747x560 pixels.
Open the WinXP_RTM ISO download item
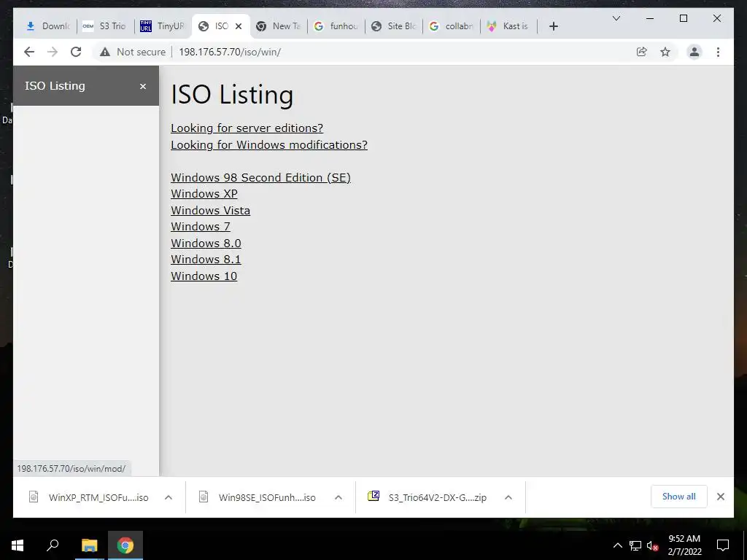(88, 497)
